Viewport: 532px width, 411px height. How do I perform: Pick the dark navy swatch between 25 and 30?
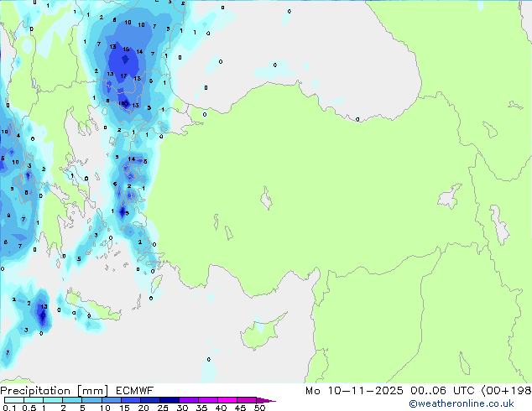tap(169, 400)
